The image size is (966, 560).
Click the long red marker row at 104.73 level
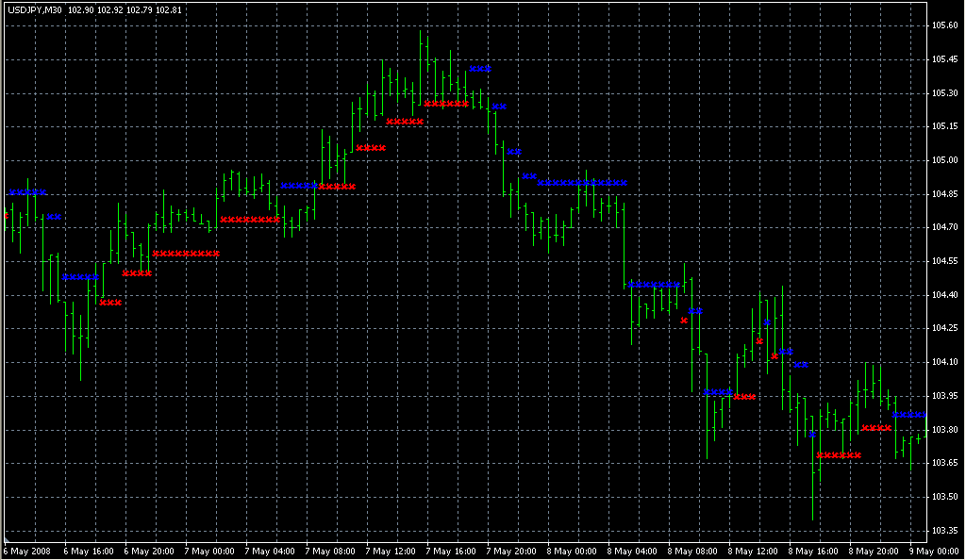[x=250, y=220]
